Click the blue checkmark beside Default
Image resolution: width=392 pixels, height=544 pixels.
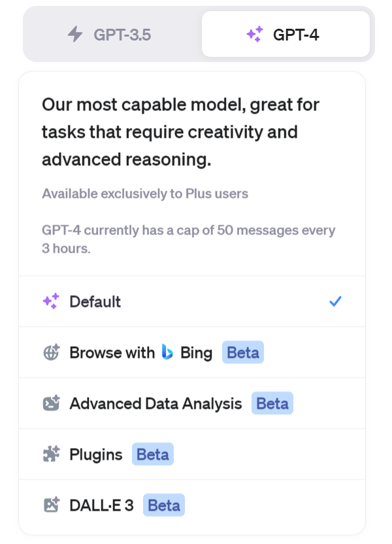click(x=335, y=301)
